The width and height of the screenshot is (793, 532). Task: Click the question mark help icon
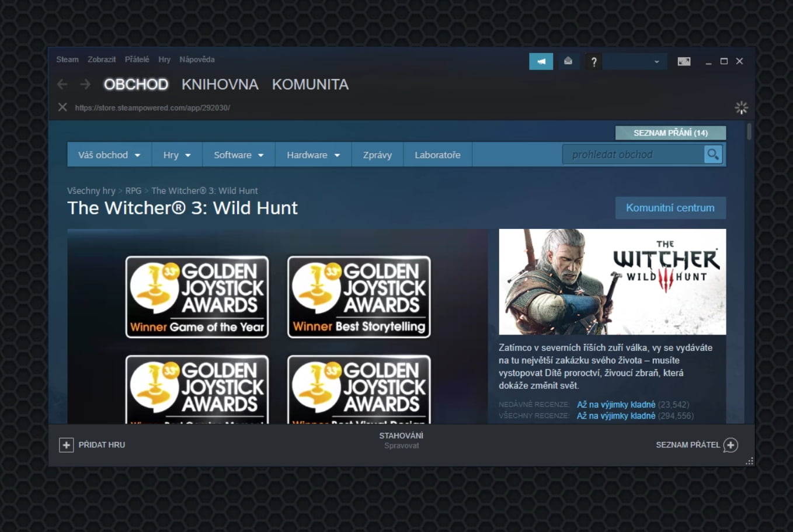click(593, 61)
